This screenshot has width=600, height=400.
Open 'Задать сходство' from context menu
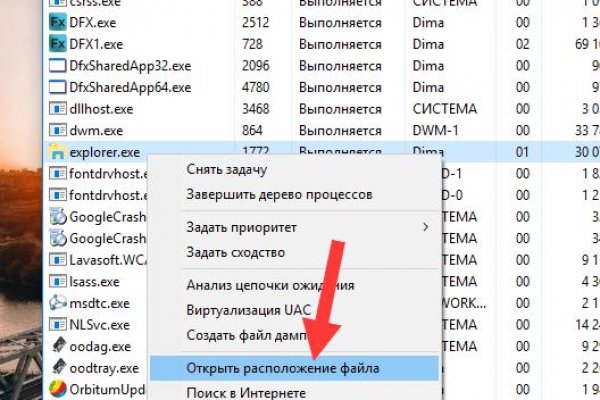(x=235, y=252)
